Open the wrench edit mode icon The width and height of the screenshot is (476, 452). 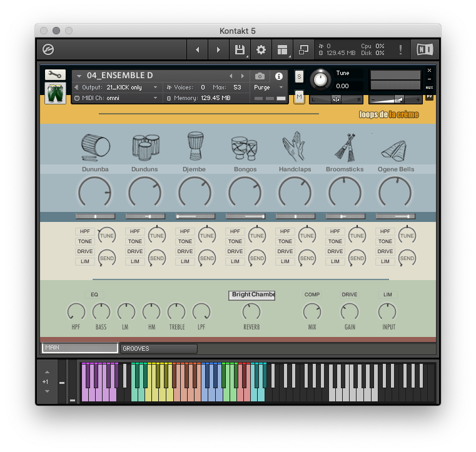55,74
